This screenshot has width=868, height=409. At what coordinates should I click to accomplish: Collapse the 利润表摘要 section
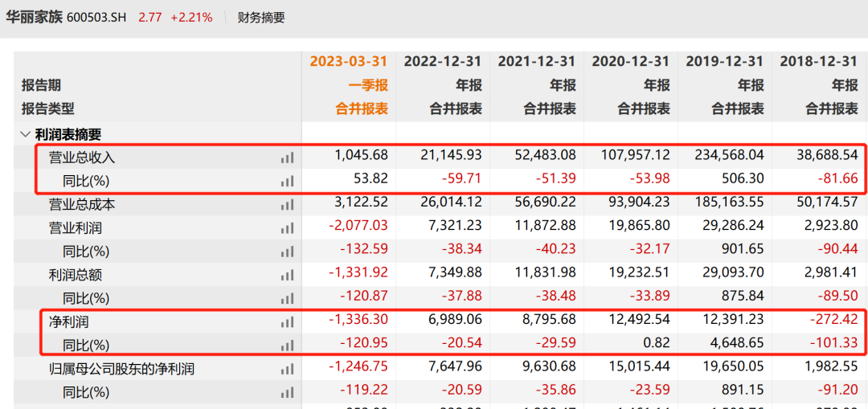pyautogui.click(x=25, y=134)
